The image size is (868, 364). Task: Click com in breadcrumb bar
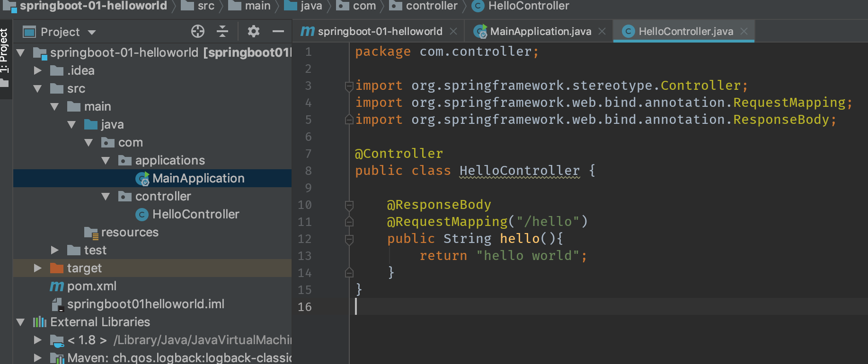pos(364,6)
